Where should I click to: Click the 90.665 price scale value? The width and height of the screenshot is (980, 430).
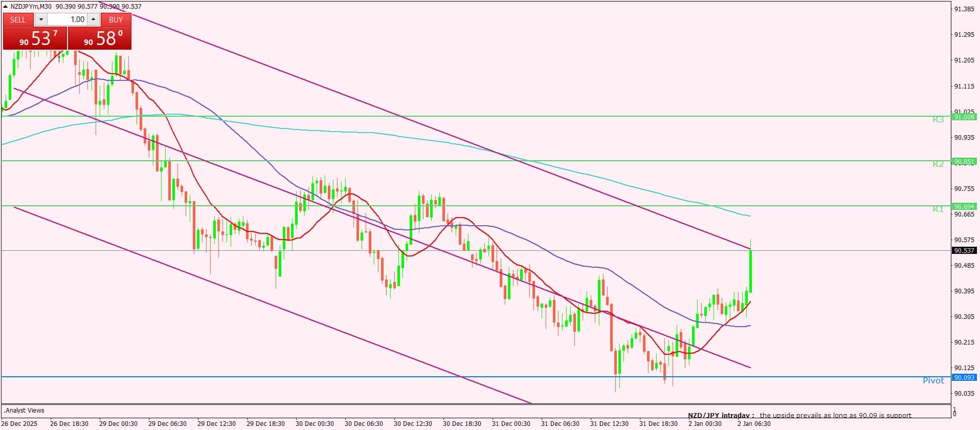point(964,214)
